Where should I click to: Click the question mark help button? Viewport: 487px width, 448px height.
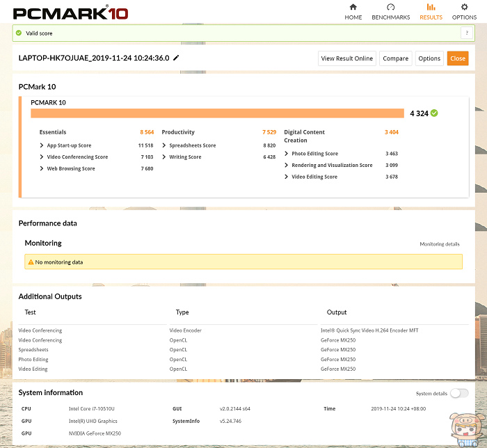pyautogui.click(x=467, y=33)
